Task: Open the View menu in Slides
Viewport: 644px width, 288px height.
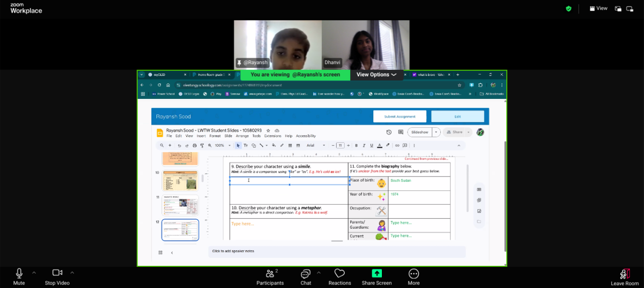Action: coord(189,136)
